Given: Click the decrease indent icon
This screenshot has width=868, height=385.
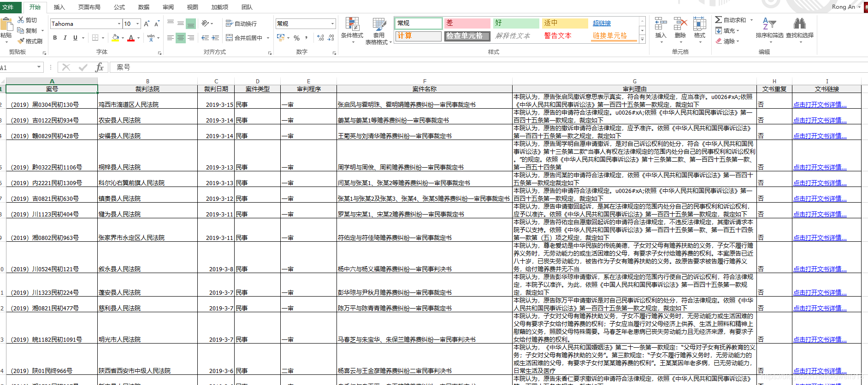Looking at the screenshot, I should [x=205, y=38].
